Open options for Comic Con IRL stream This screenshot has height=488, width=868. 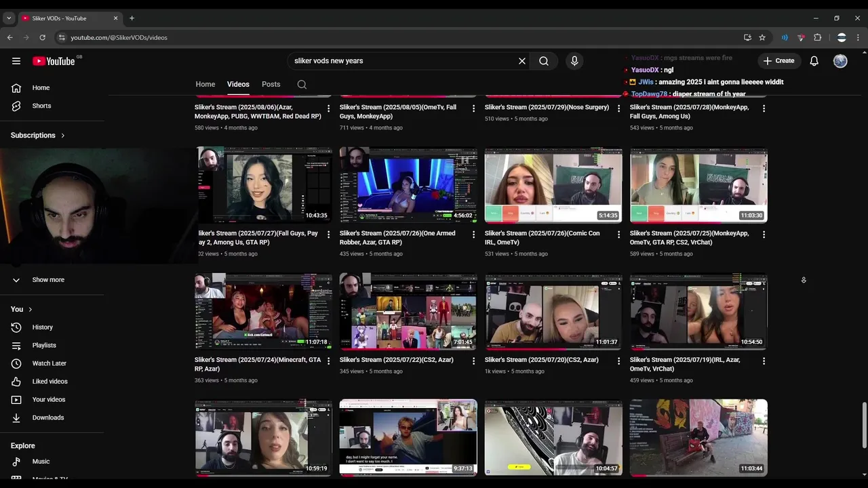click(x=618, y=235)
